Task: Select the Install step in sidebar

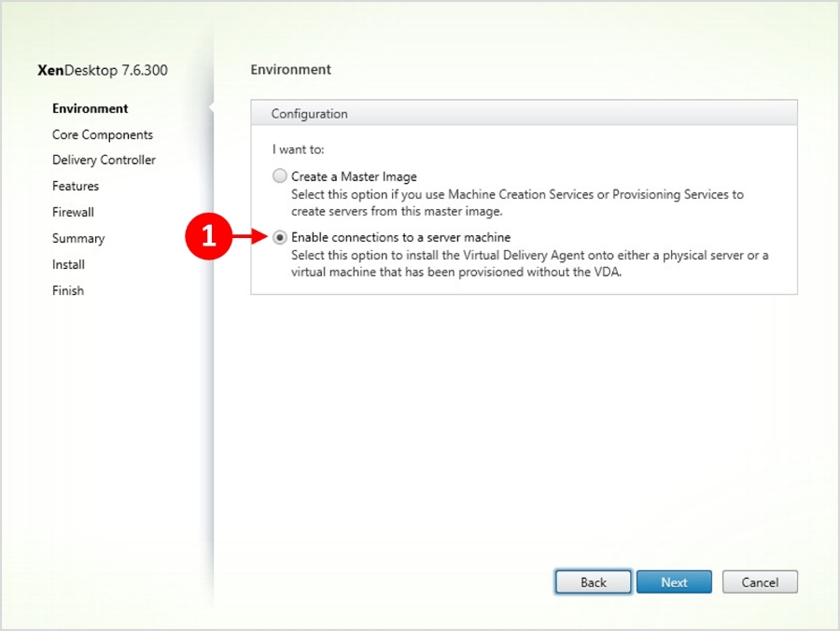Action: 68,264
